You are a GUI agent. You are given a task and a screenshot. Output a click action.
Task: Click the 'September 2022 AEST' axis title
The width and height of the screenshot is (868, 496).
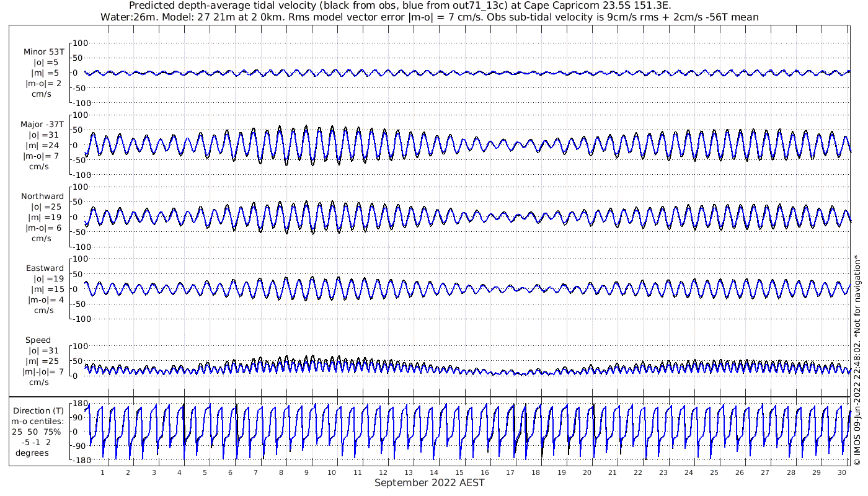[x=429, y=483]
